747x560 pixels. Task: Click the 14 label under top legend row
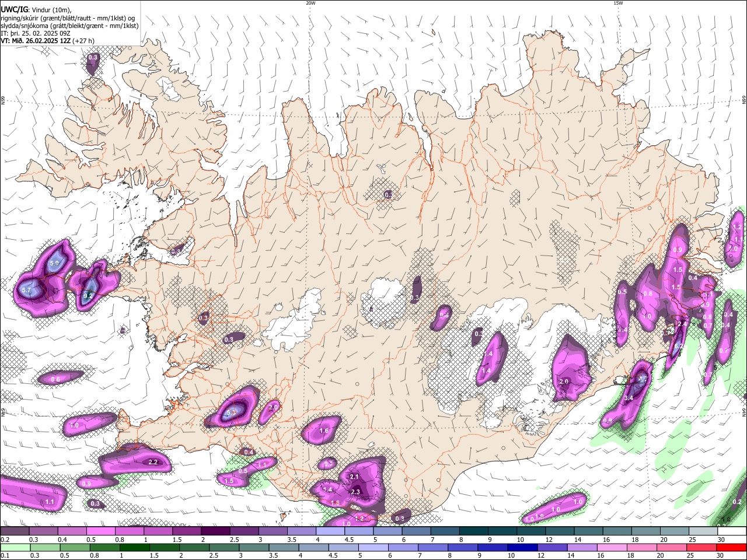point(577,540)
